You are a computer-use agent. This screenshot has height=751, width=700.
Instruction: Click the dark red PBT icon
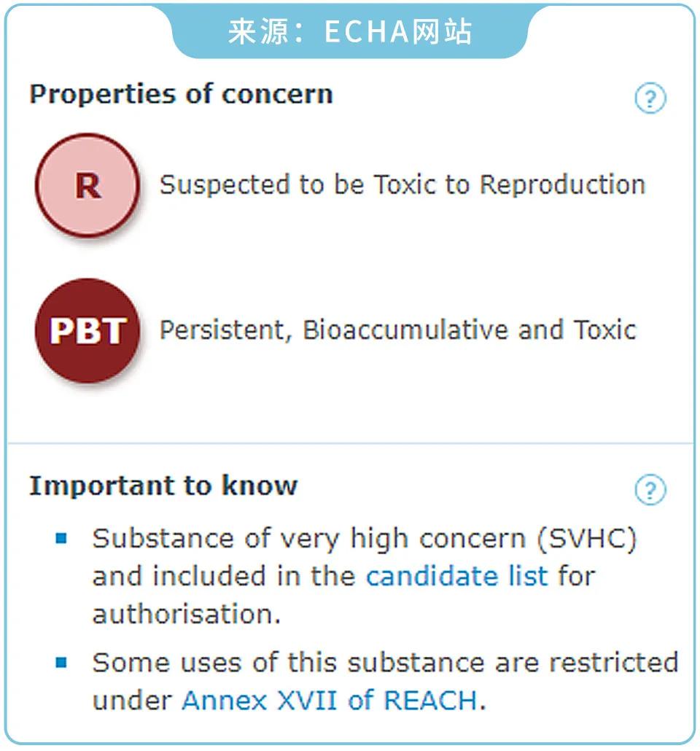(87, 330)
